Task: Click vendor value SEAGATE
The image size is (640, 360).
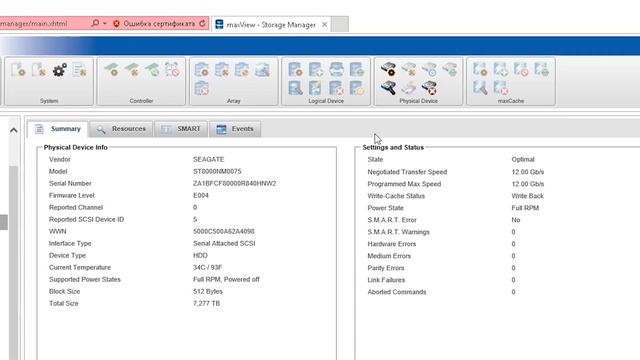Action: pos(209,159)
